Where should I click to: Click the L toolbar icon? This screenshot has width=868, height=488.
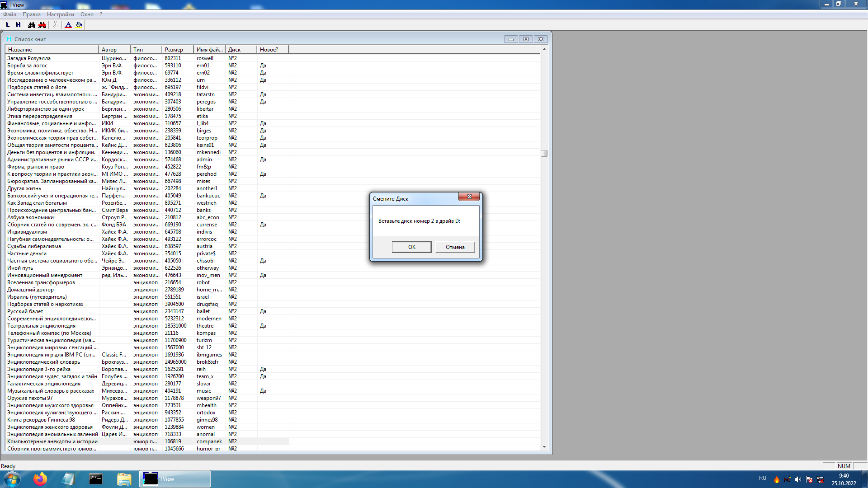pyautogui.click(x=8, y=25)
